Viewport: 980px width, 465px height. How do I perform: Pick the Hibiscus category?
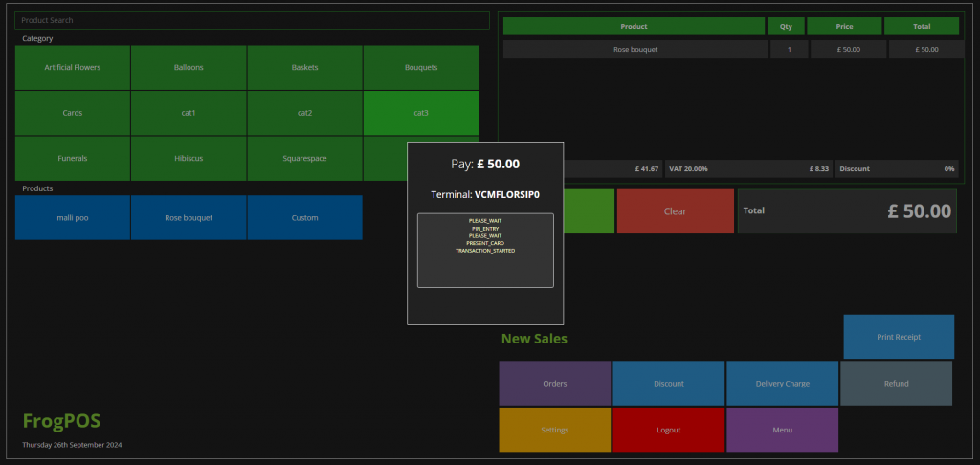pyautogui.click(x=189, y=159)
